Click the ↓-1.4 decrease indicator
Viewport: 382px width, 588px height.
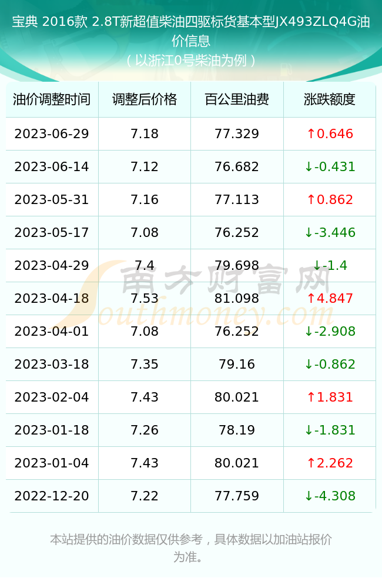point(330,266)
